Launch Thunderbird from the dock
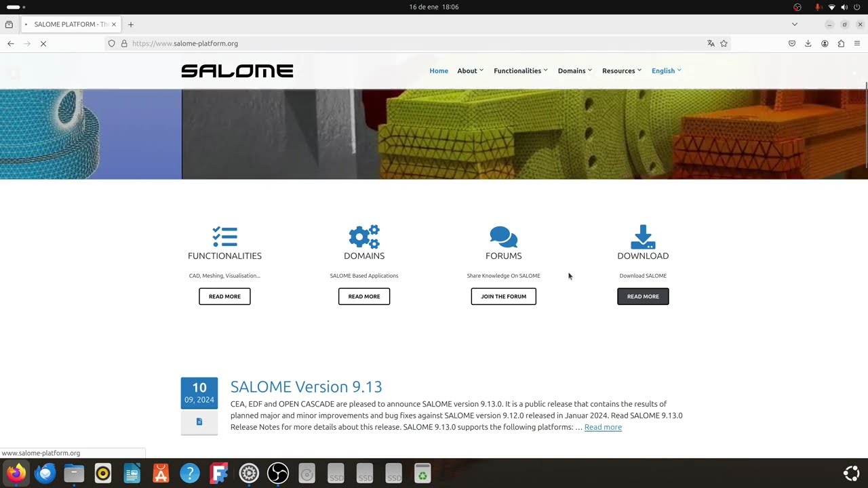The width and height of the screenshot is (868, 488). (x=45, y=473)
